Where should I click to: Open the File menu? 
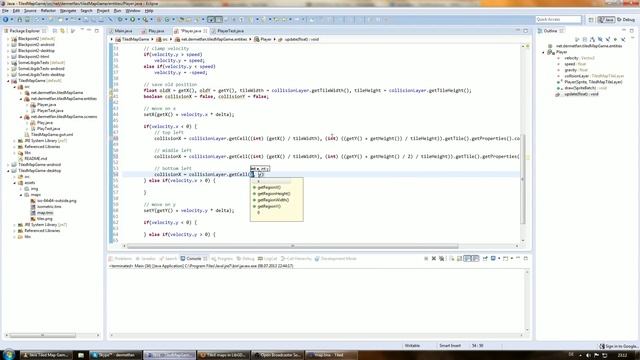click(x=5, y=11)
